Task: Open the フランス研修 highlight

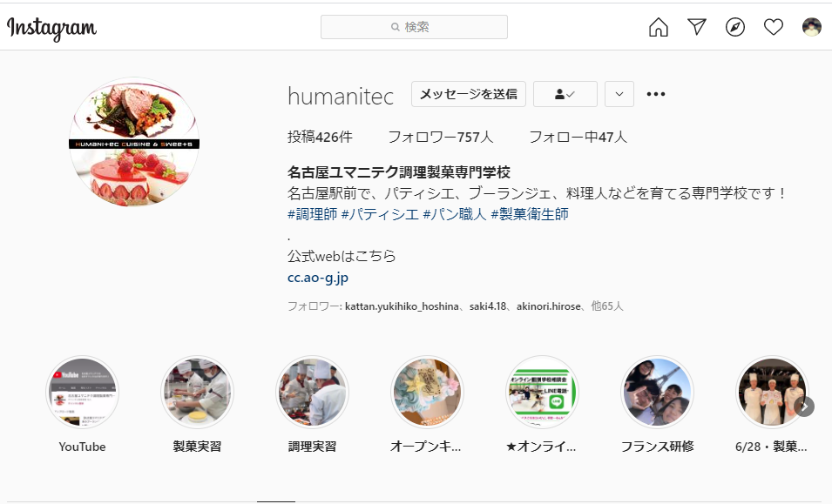Action: coord(658,392)
